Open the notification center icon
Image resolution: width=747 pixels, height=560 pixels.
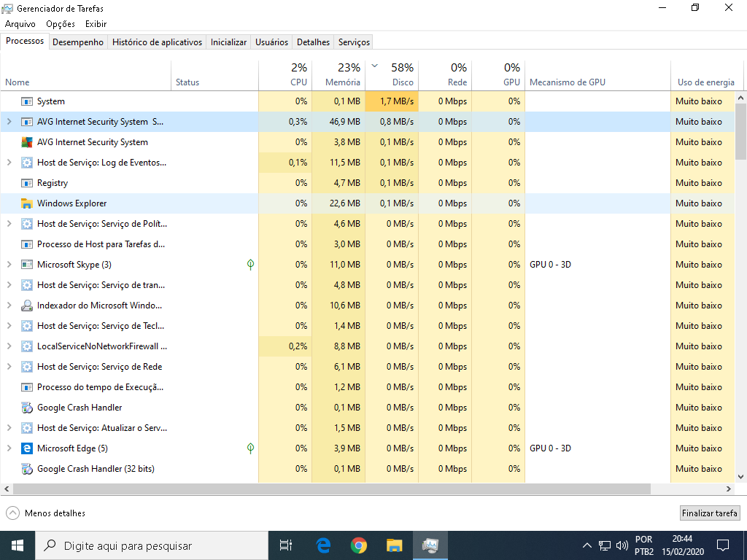click(x=723, y=545)
